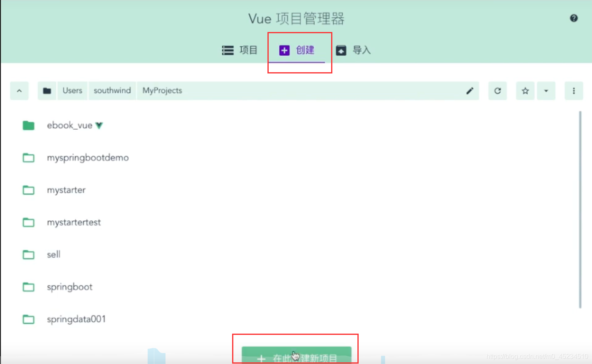Screen dimensions: 592x364
Task: Click the list icon on 项目 tab
Action: click(228, 50)
